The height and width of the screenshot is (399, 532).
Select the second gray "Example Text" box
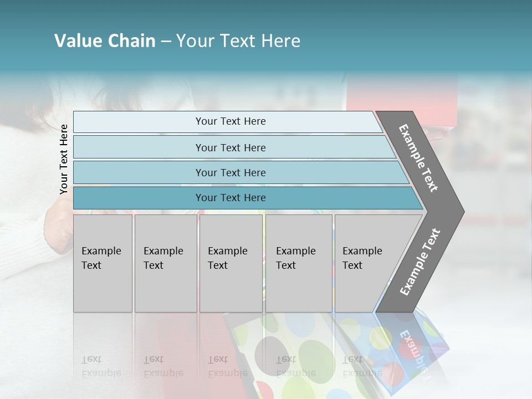[x=165, y=263]
